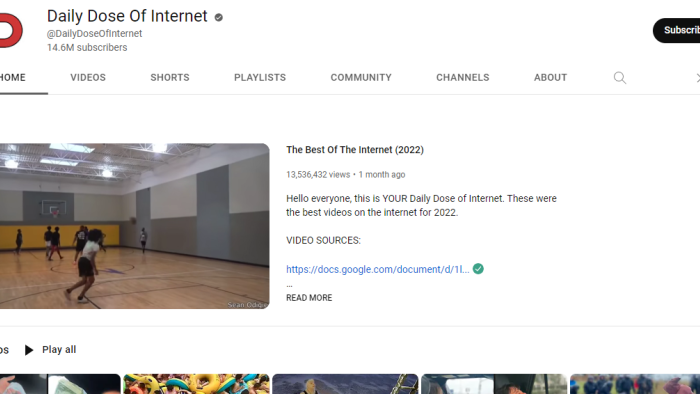Viewport: 700px width, 394px height.
Task: Open the docs.google.com video sources link
Action: pos(378,269)
